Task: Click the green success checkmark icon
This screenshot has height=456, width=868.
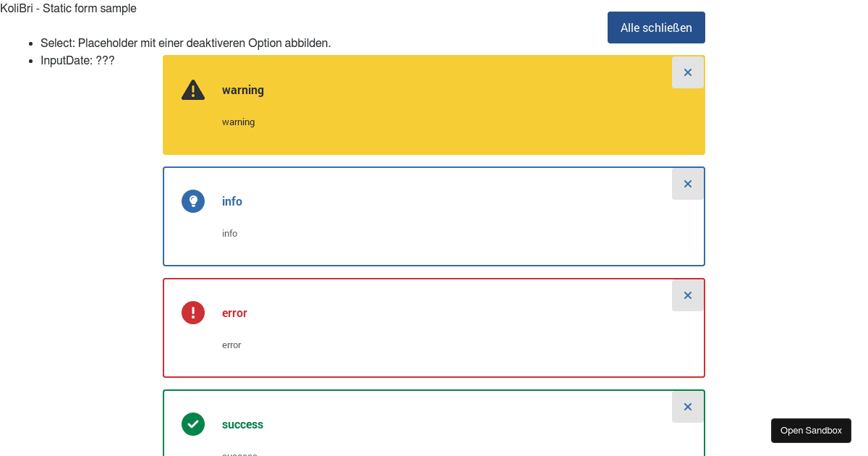Action: coord(193,424)
